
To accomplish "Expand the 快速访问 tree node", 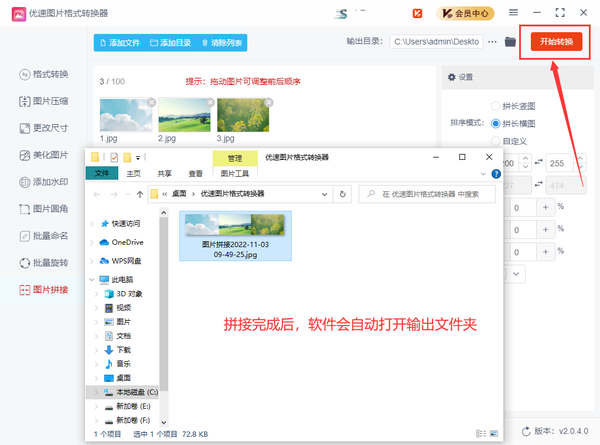I will (94, 224).
